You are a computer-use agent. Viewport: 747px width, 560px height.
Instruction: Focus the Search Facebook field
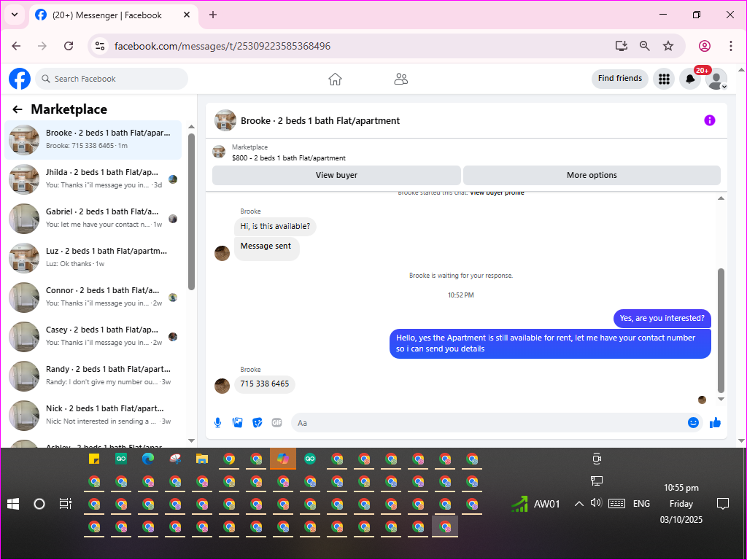[112, 79]
